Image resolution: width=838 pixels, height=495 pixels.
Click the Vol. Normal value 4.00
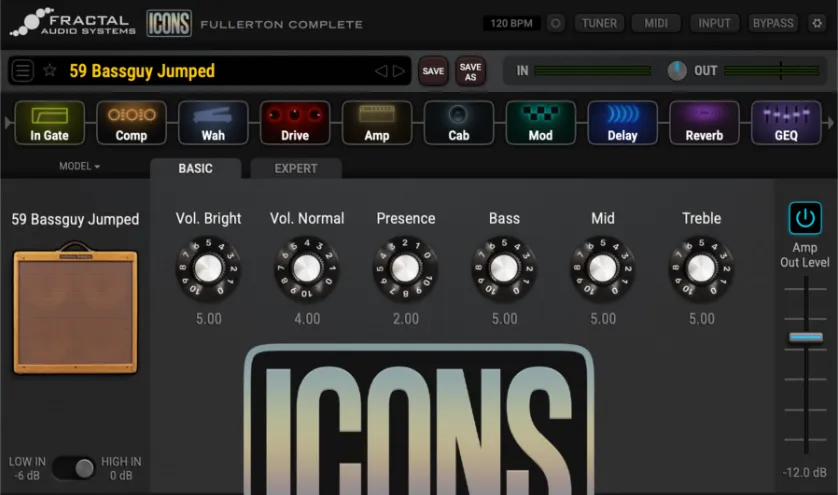click(x=307, y=319)
